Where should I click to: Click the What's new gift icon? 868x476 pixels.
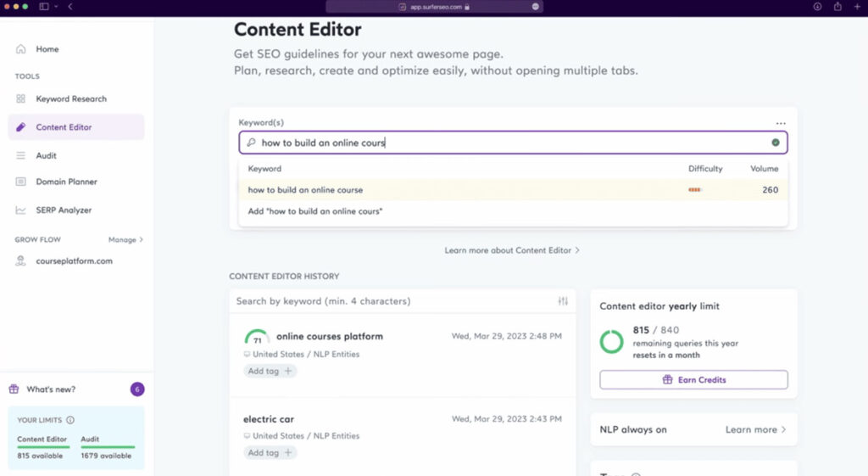[x=14, y=389]
